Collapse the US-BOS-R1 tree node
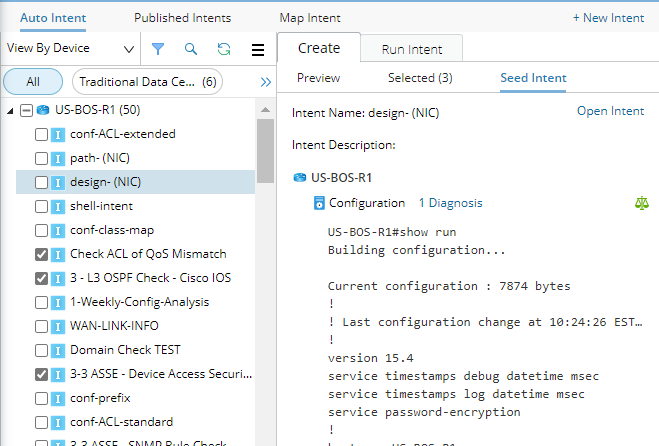The image size is (659, 446). click(10, 111)
